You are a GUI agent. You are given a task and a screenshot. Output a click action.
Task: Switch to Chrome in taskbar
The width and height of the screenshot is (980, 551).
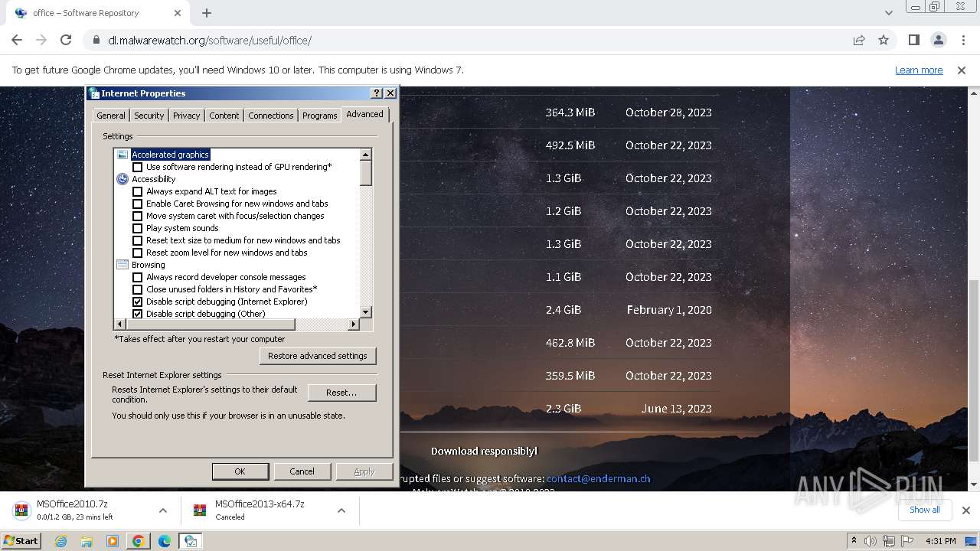(139, 541)
